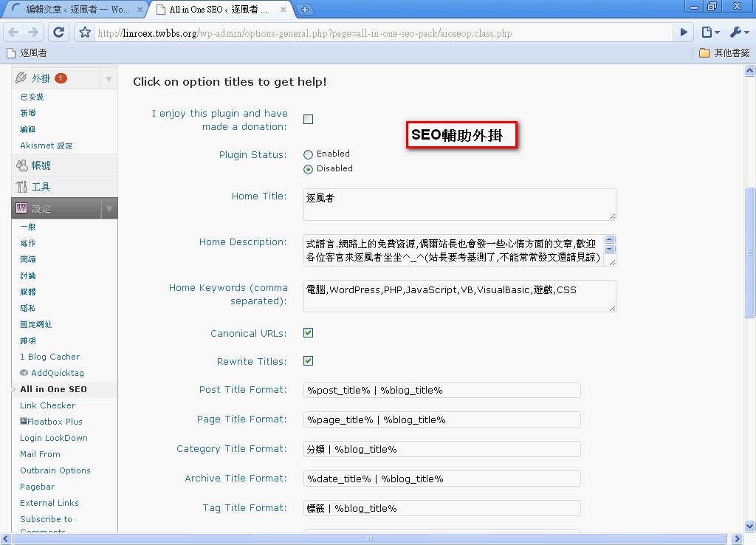Open the page menu icon in the toolbar

pos(710,32)
